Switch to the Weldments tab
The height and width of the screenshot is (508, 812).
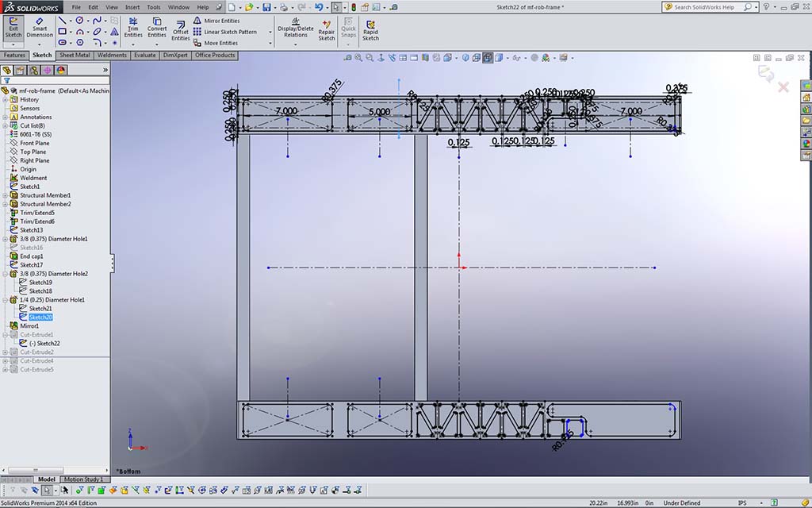(x=112, y=56)
